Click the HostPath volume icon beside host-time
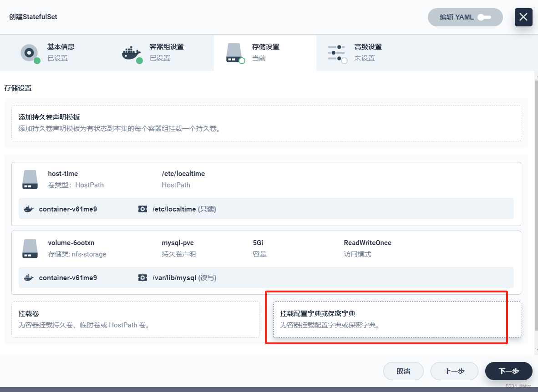Viewport: 538px width, 392px height. coord(30,179)
